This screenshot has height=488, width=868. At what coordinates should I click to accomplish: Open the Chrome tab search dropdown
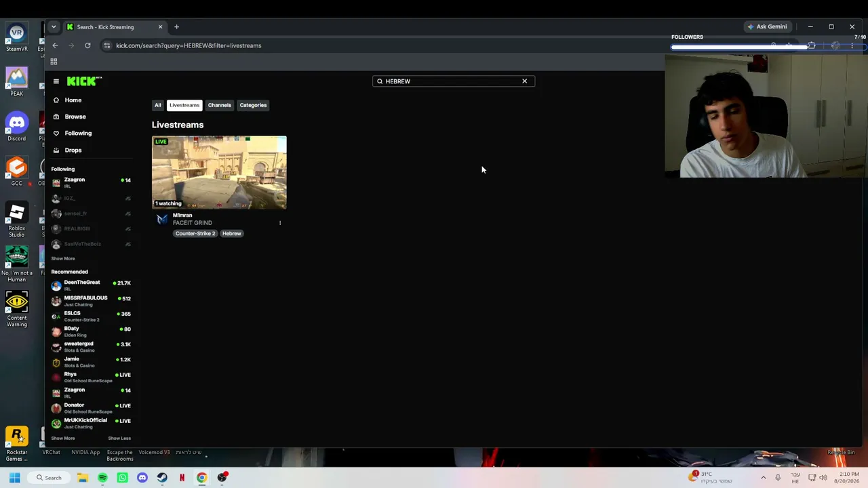54,27
